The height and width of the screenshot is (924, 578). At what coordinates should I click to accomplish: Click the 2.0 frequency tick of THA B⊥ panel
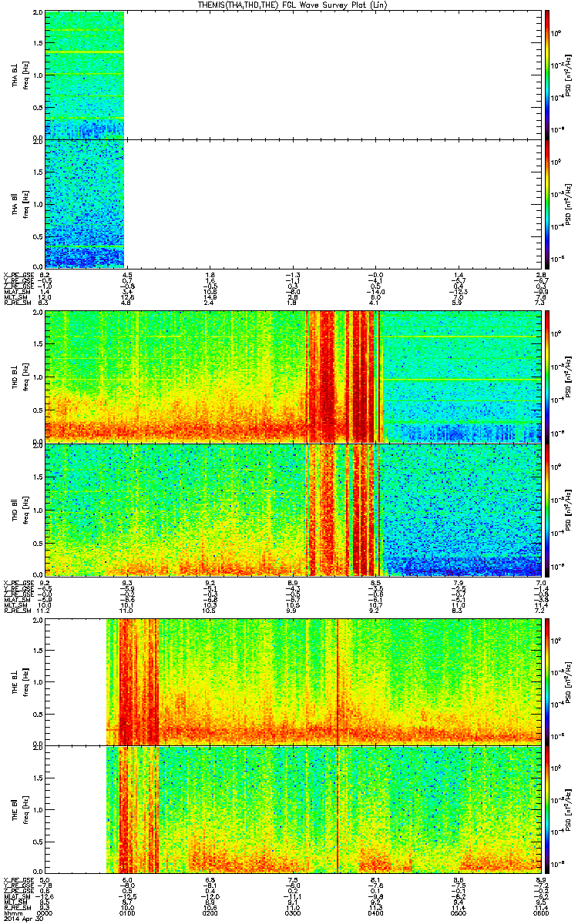point(37,14)
